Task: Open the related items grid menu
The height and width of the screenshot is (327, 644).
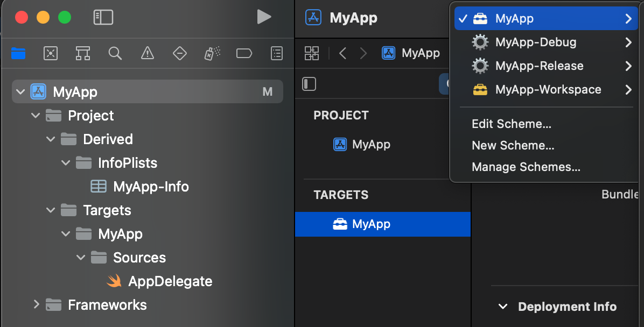Action: point(312,53)
